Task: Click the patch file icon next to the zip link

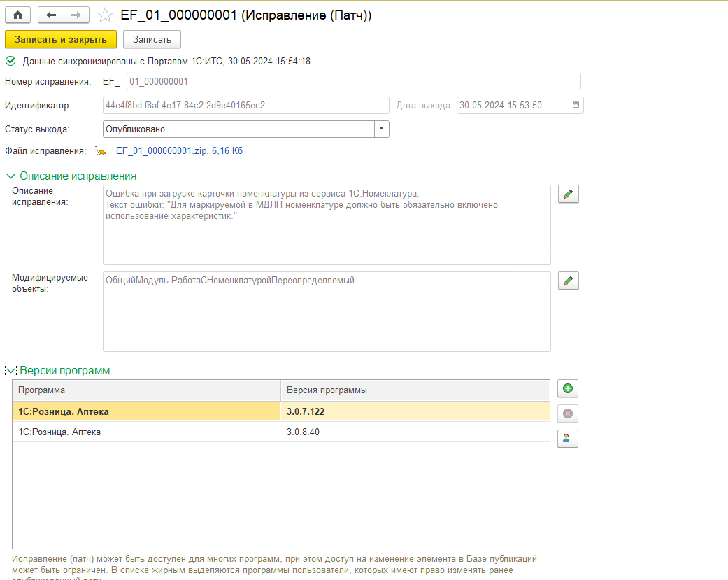Action: click(101, 151)
